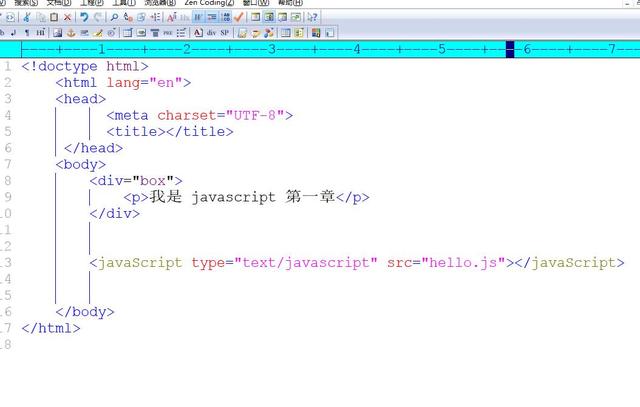Click the View in Browser icon

click(x=10, y=17)
